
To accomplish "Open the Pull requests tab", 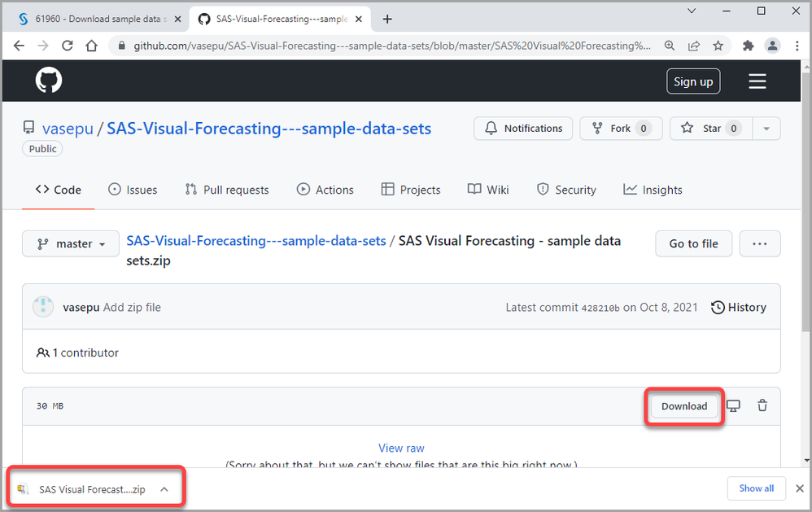I will click(x=226, y=190).
